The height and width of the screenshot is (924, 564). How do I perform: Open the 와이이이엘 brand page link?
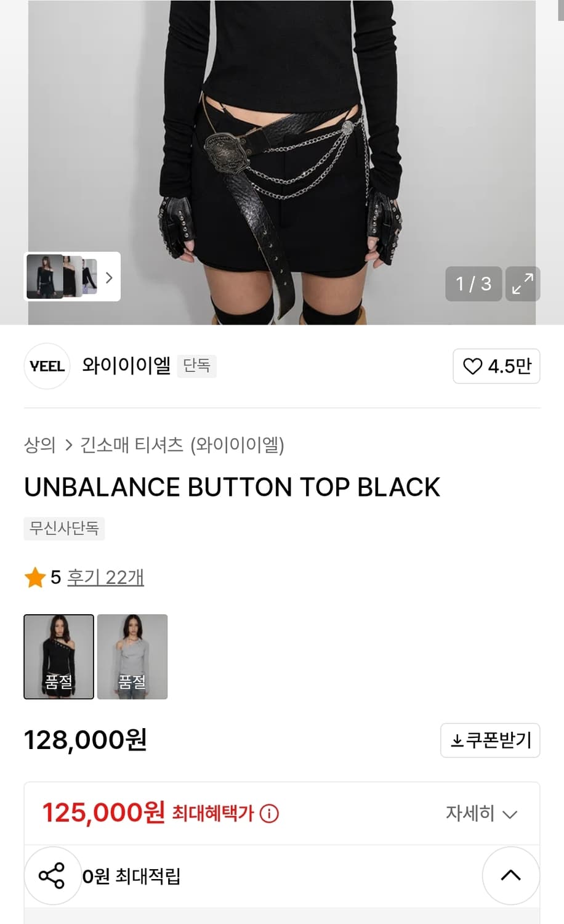click(x=126, y=366)
